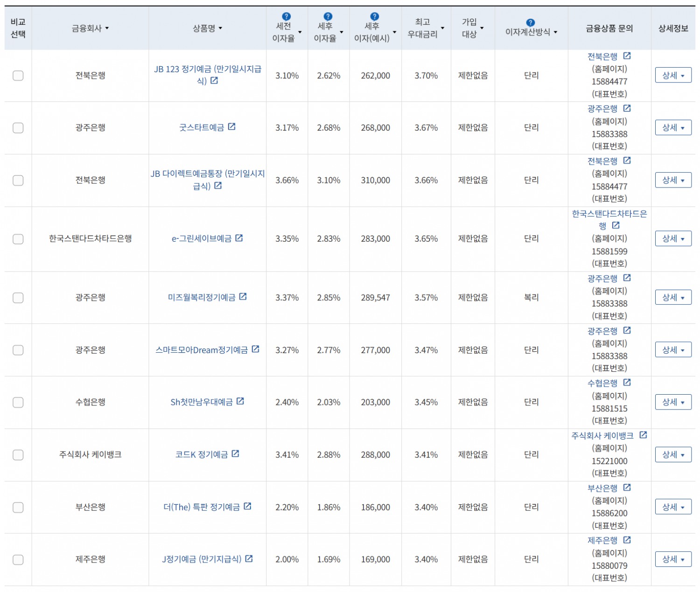Open help icon above 이자계산방식

tap(531, 22)
